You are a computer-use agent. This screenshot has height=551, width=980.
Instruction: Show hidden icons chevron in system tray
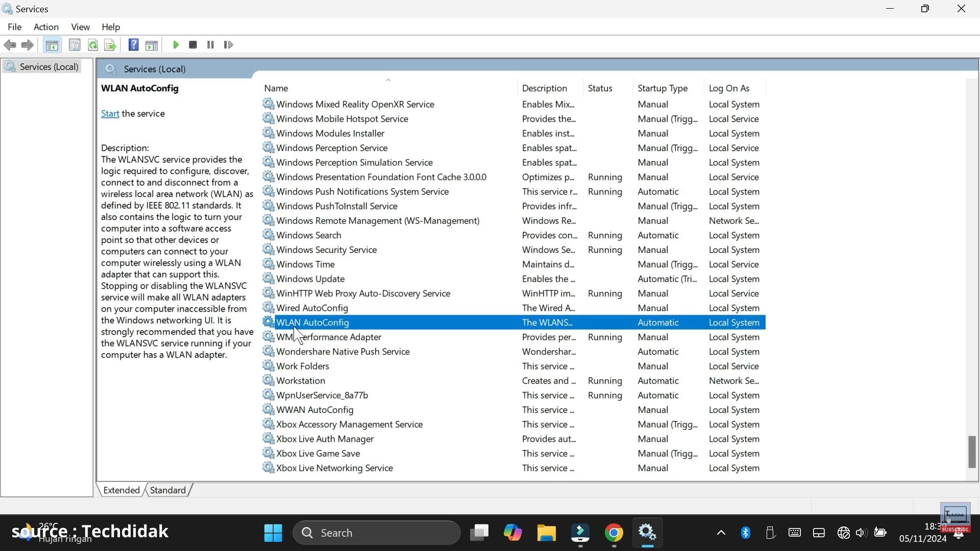721,533
